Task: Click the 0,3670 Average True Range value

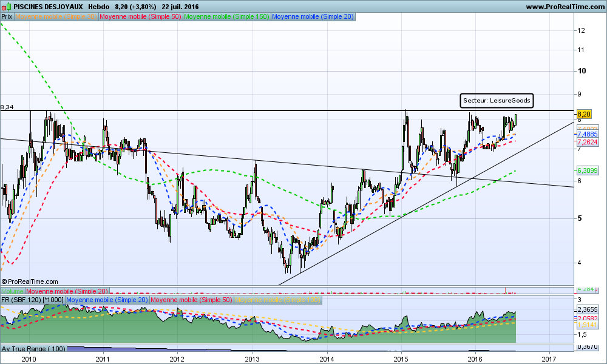Action: [587, 347]
